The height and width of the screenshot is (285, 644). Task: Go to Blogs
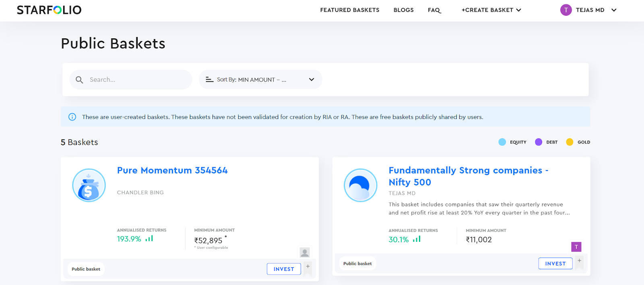[x=404, y=10]
